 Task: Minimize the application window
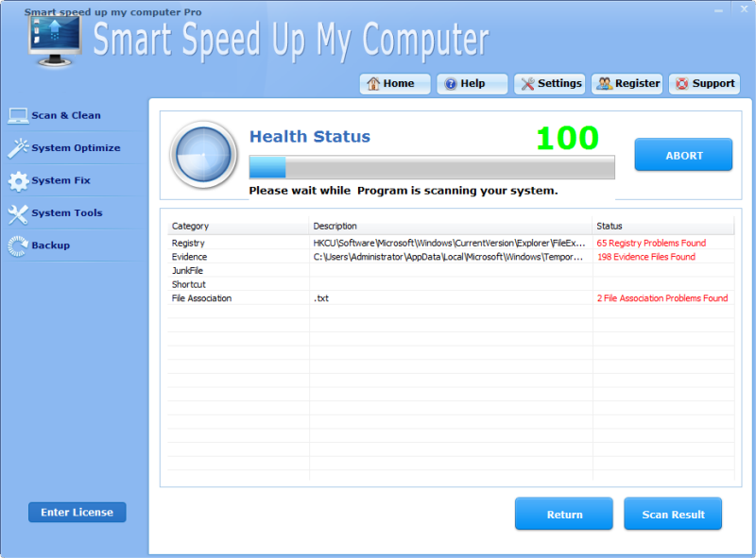point(718,10)
